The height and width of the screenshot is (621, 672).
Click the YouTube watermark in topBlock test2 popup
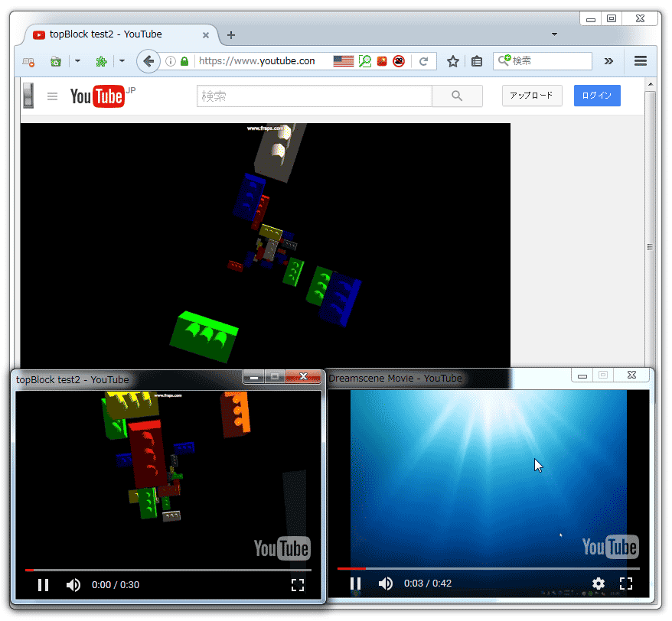coord(282,548)
